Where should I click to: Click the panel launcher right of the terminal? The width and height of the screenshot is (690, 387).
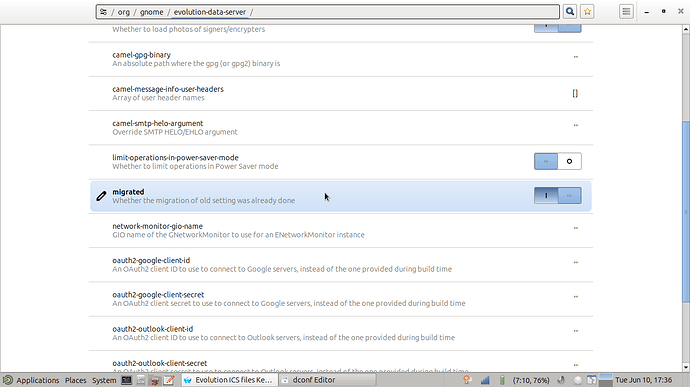point(140,380)
